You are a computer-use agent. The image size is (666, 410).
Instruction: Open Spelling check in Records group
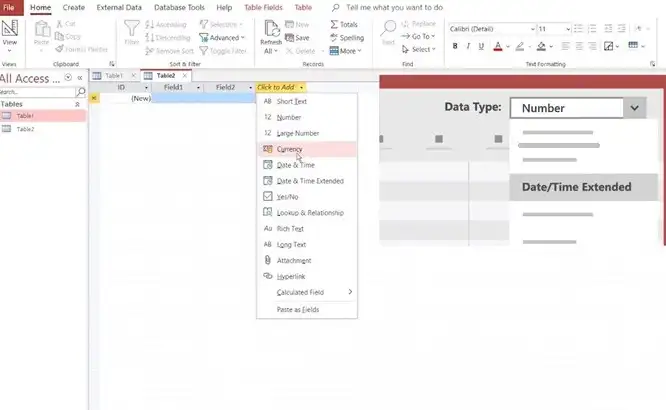[x=347, y=36]
